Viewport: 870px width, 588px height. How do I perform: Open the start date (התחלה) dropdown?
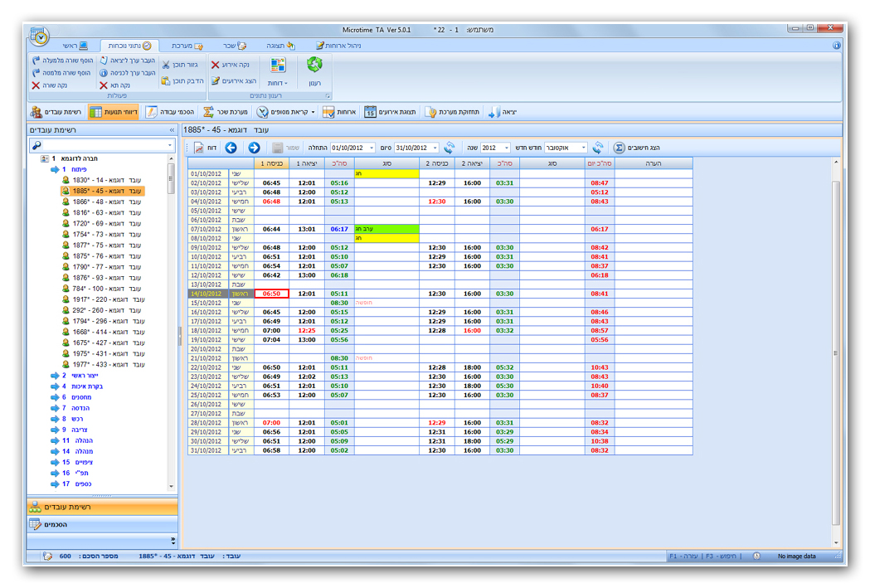[372, 148]
